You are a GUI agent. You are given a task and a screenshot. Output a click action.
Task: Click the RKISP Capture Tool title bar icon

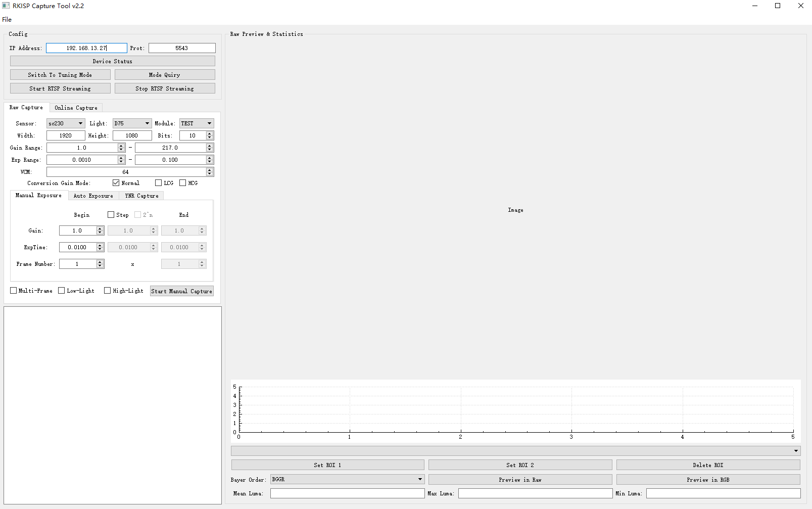pos(6,6)
